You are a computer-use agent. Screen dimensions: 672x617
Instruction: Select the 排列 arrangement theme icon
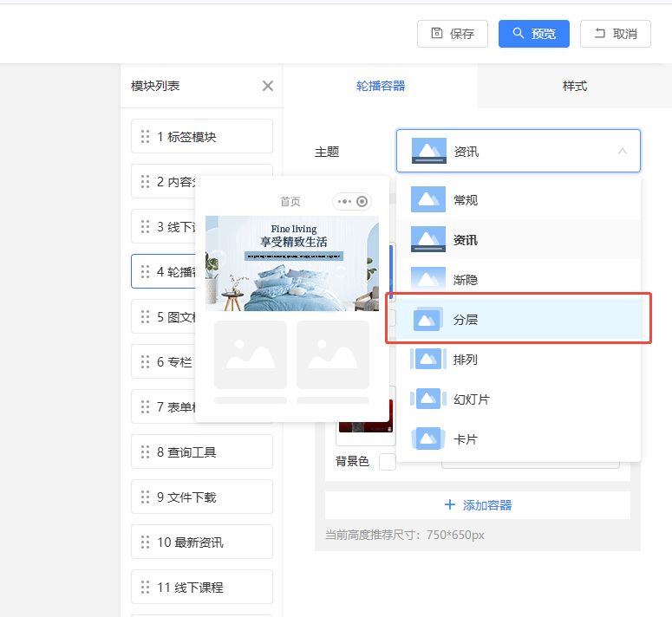coord(427,360)
